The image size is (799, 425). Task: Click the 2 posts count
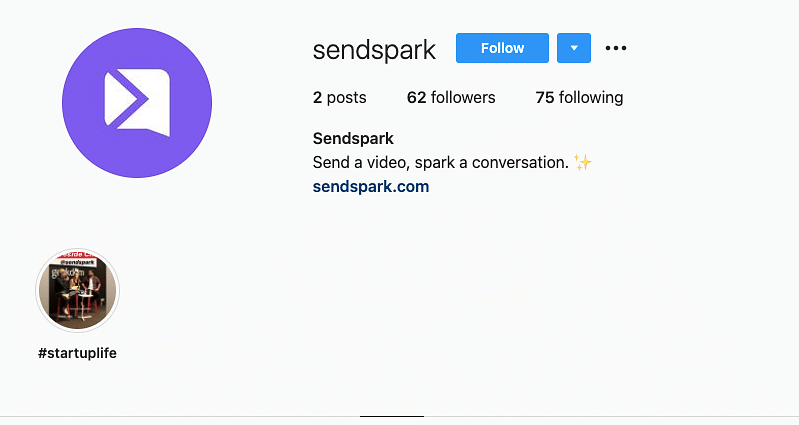339,97
